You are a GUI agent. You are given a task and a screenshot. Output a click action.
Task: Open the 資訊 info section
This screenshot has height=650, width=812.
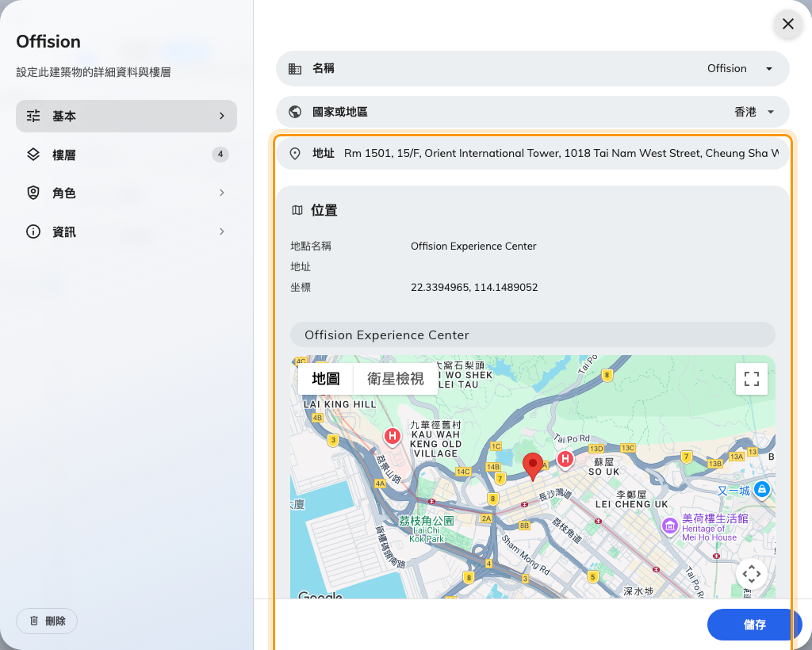(126, 231)
